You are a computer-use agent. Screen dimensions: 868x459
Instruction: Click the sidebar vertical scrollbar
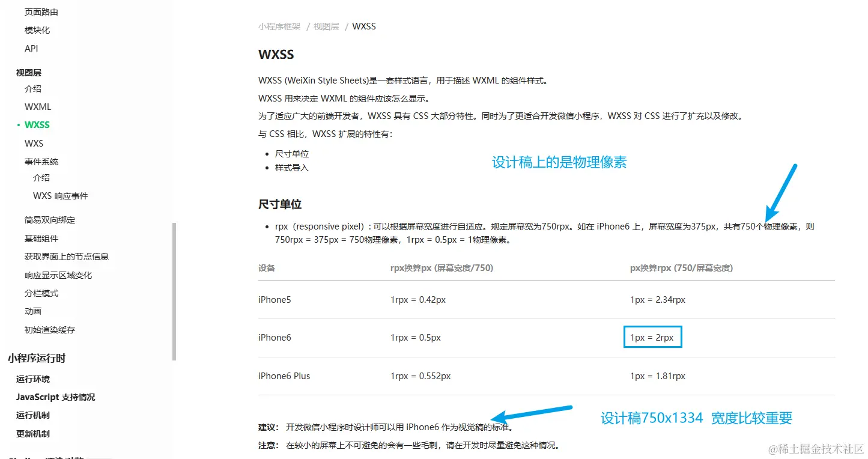click(x=174, y=291)
